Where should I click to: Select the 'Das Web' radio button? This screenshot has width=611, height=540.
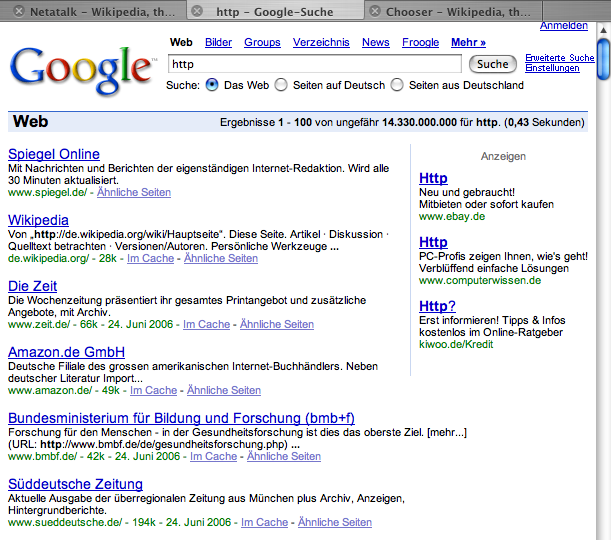[x=212, y=85]
